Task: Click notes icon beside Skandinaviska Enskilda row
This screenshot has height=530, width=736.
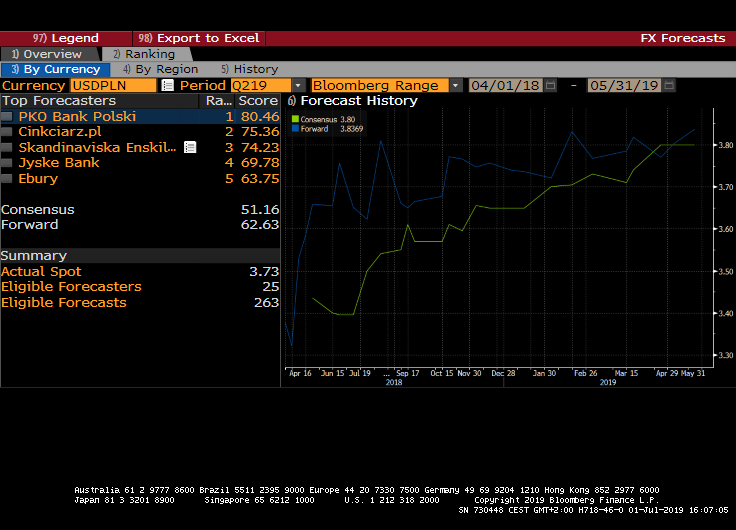Action: (x=190, y=147)
